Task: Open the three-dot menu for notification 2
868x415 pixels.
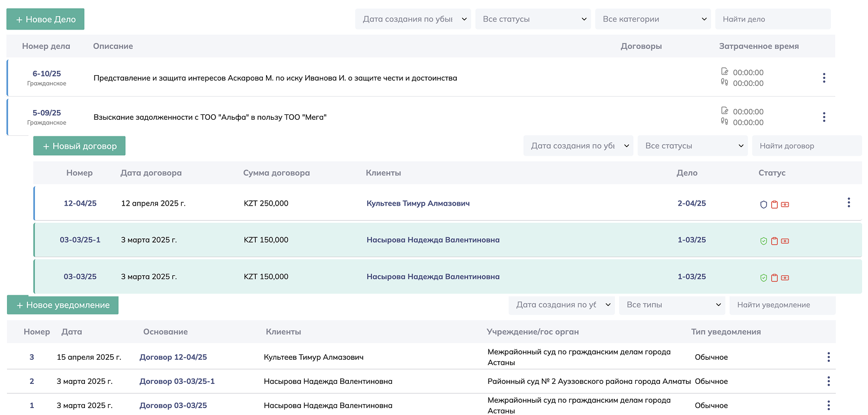Action: [x=828, y=381]
